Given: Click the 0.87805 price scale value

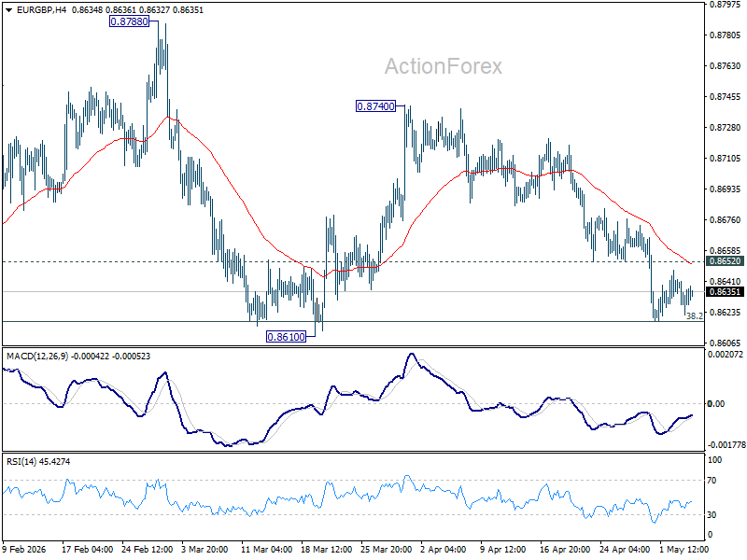Looking at the screenshot, I should (726, 35).
